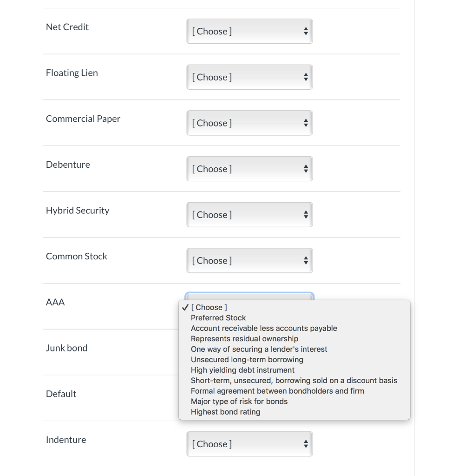Select 'Unsecured long-term borrowing' option
This screenshot has height=476, width=471.
point(294,360)
